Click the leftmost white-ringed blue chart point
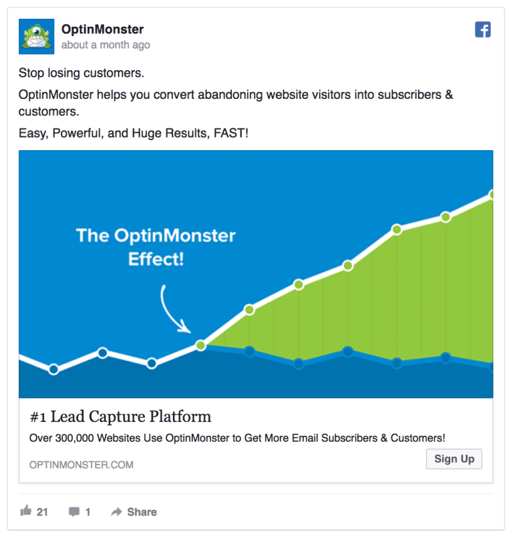This screenshot has width=513, height=540. (53, 369)
